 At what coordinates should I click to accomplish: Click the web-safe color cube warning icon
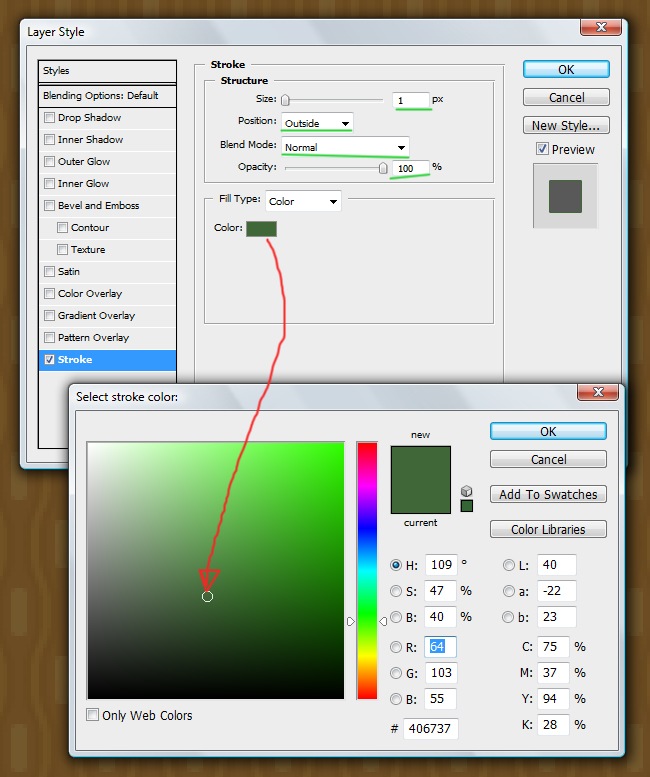pos(466,491)
